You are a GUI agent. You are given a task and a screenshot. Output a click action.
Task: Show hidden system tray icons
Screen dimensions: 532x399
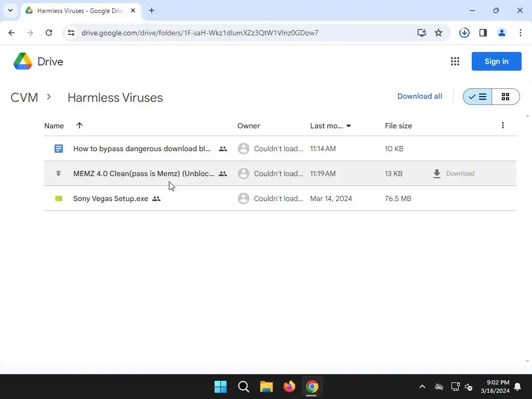[x=422, y=387]
